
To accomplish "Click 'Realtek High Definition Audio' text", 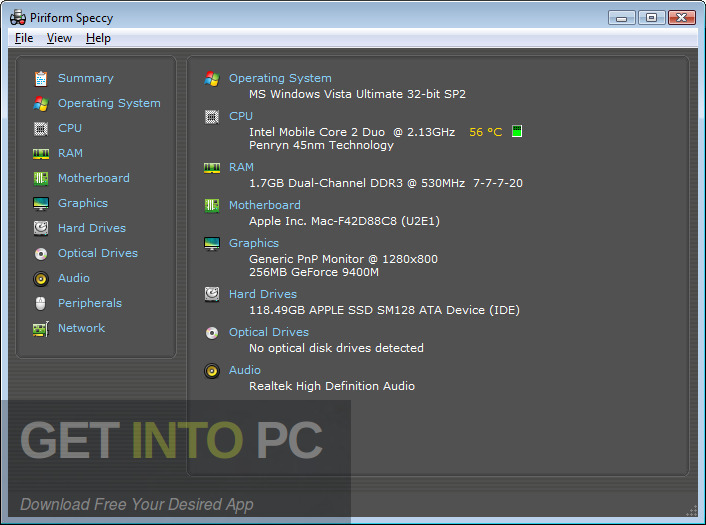I will tap(332, 386).
